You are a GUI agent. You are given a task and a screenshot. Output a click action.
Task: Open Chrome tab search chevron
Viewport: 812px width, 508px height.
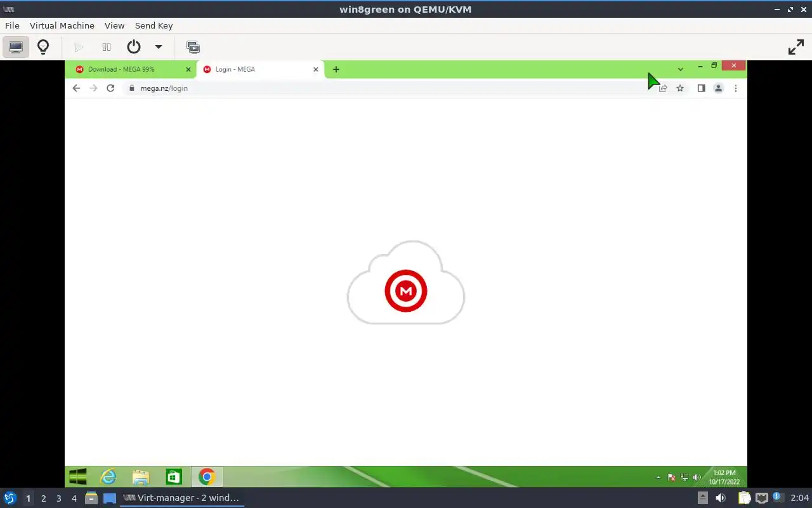tap(680, 69)
